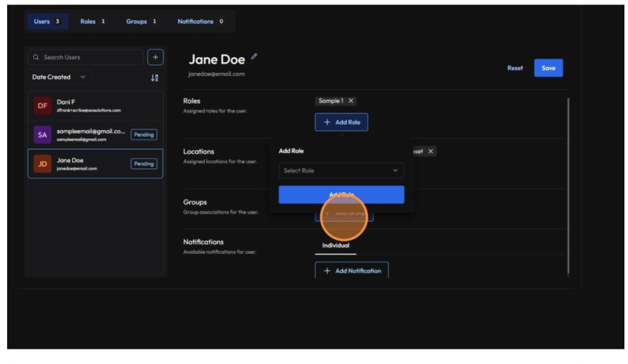
Task: Click the Add Notification button
Action: 352,271
